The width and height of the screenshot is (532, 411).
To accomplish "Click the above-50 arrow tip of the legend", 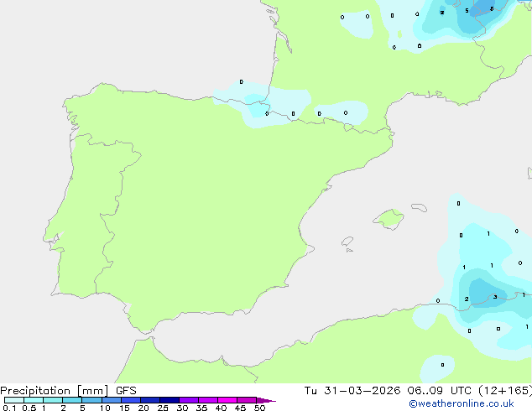I will pyautogui.click(x=266, y=400).
